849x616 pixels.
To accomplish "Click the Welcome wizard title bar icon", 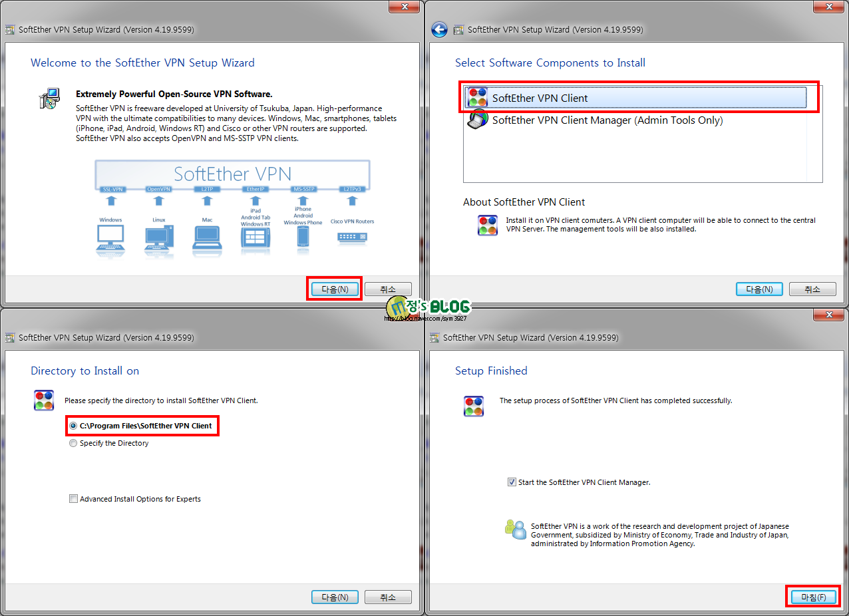I will click(x=10, y=30).
